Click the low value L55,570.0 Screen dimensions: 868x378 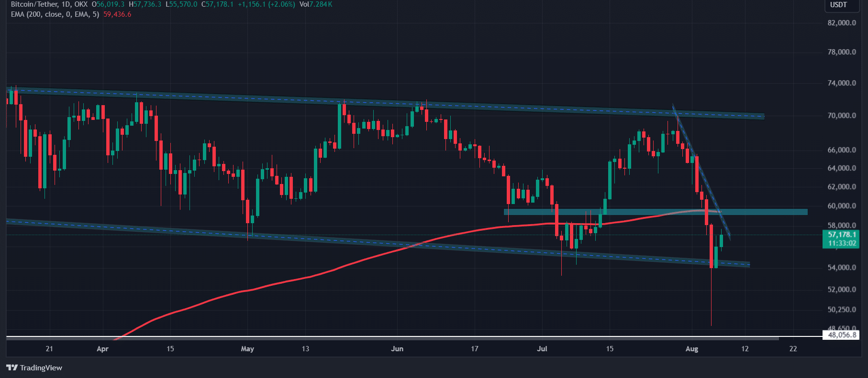pos(181,4)
